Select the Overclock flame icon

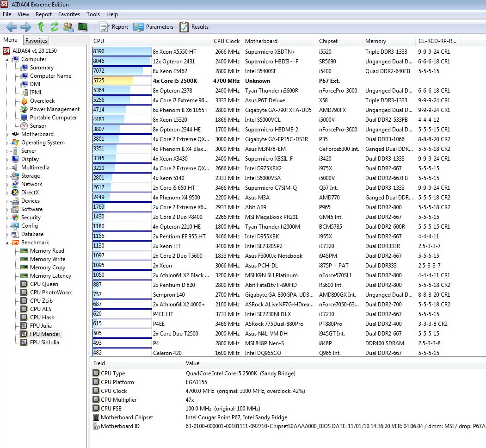click(x=24, y=101)
